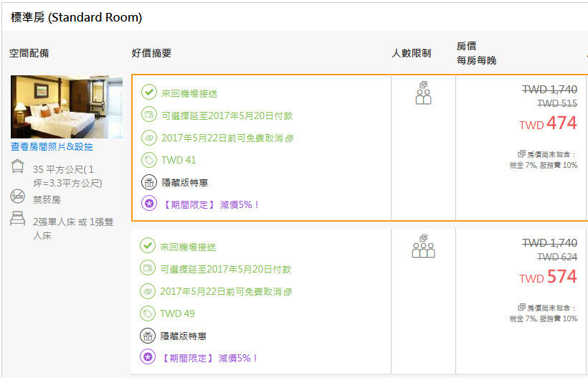Click the standard room photo thumbnail

pos(67,107)
